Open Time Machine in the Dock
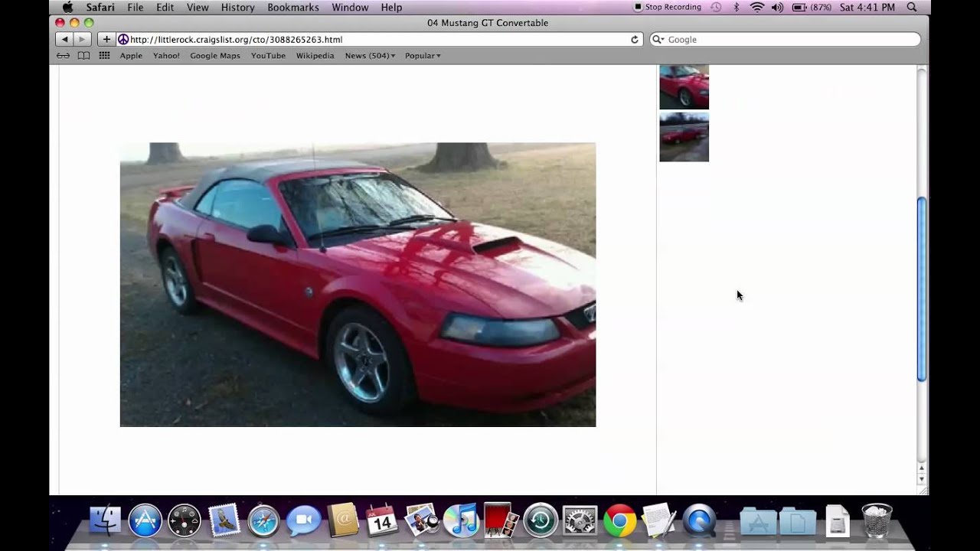The height and width of the screenshot is (551, 980). click(541, 521)
